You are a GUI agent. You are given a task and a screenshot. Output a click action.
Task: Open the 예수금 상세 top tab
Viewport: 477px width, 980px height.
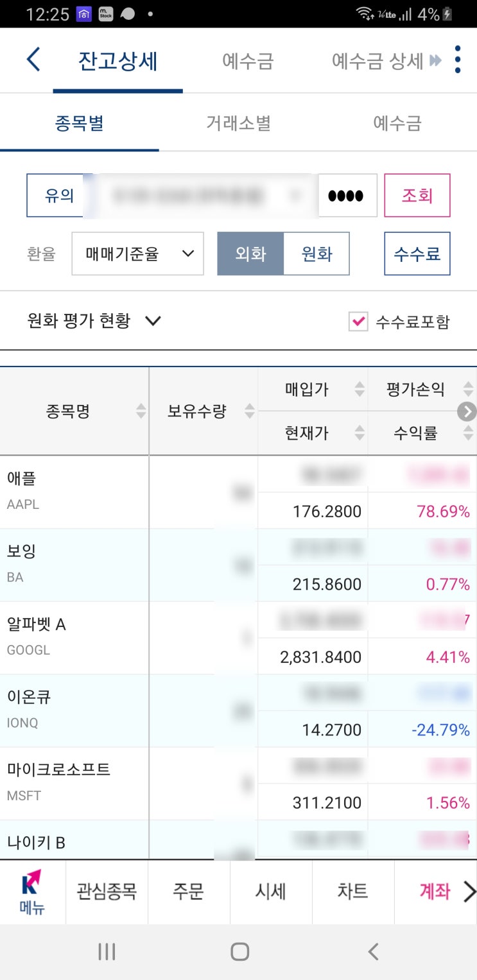(x=377, y=61)
